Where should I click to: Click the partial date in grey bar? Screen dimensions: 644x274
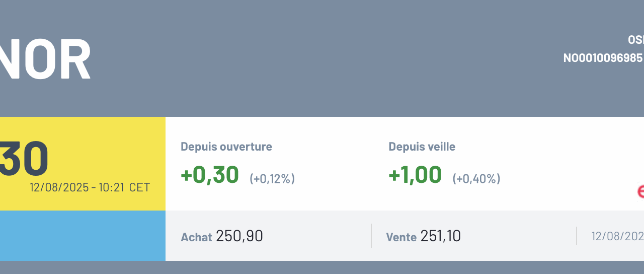(617, 236)
